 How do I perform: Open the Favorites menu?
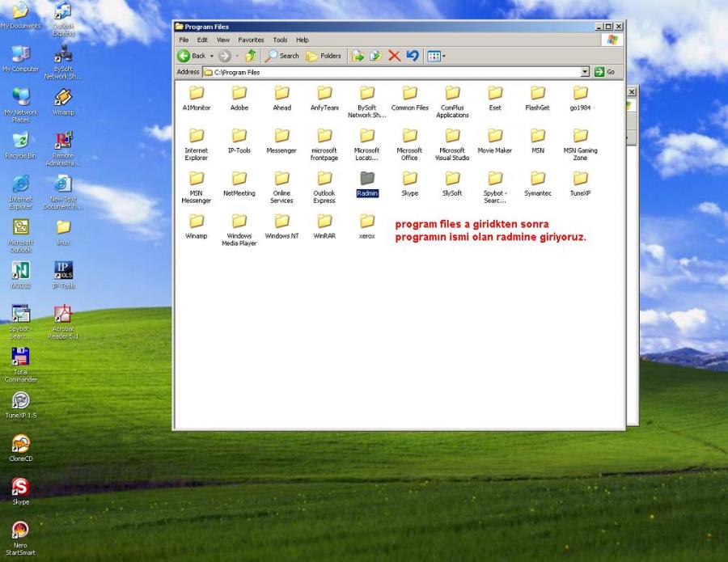click(252, 40)
